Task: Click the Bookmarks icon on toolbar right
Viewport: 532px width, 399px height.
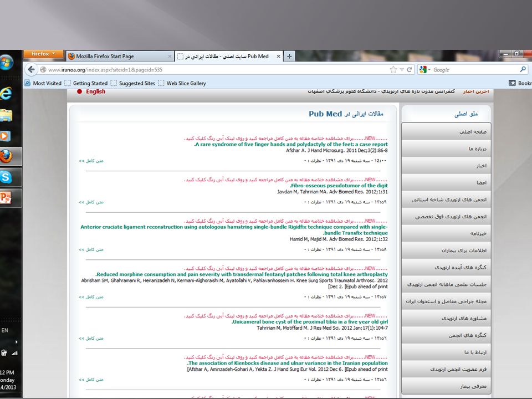Action: [x=512, y=83]
